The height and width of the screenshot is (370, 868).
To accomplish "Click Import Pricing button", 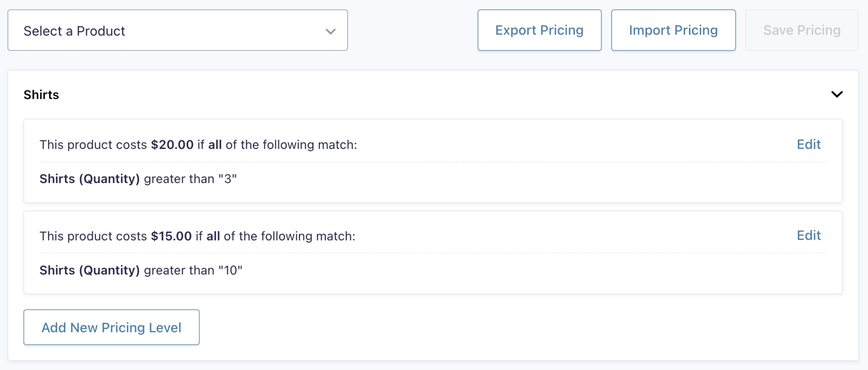I will click(x=673, y=30).
